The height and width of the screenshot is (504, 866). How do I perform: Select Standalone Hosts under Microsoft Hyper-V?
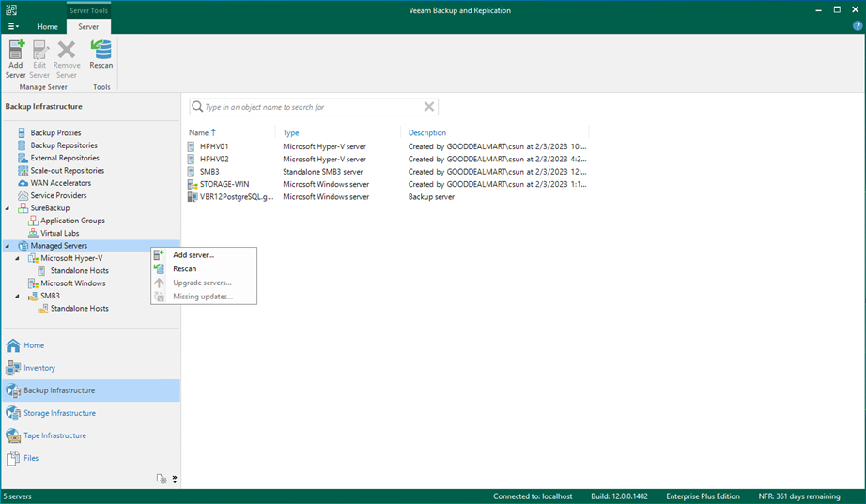click(80, 271)
